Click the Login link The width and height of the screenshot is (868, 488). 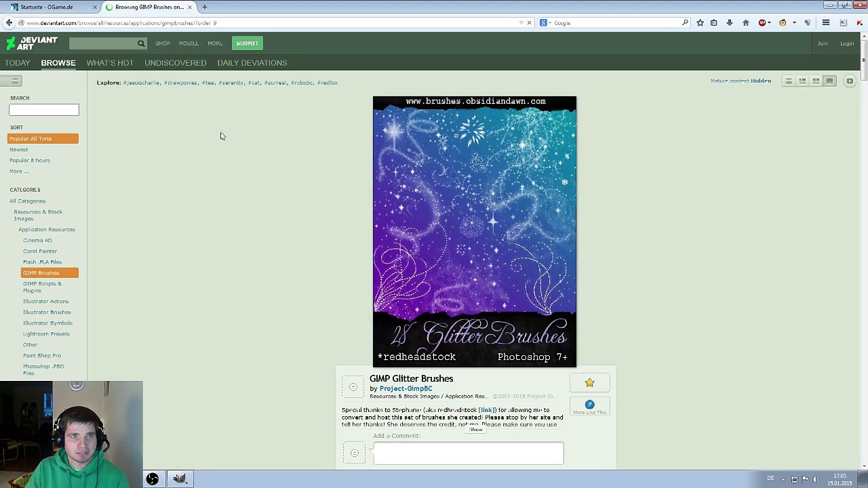(847, 43)
